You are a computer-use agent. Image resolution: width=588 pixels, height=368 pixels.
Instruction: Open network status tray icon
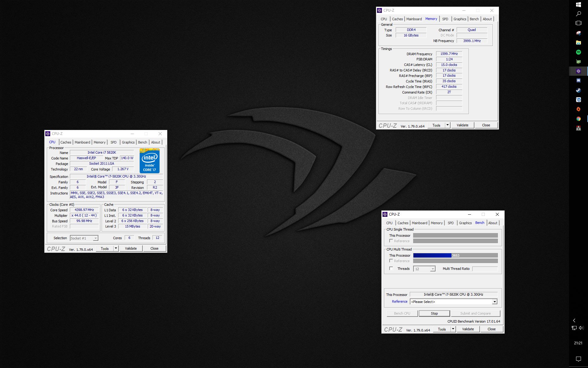pos(574,328)
